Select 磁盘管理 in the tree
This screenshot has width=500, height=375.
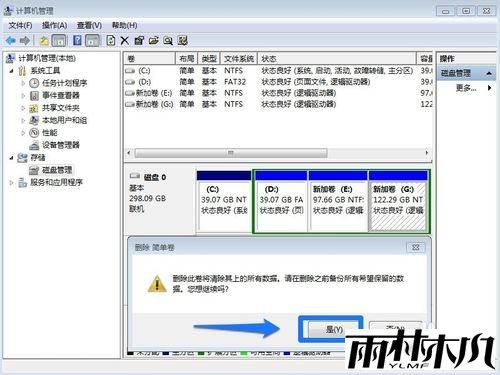pos(57,170)
